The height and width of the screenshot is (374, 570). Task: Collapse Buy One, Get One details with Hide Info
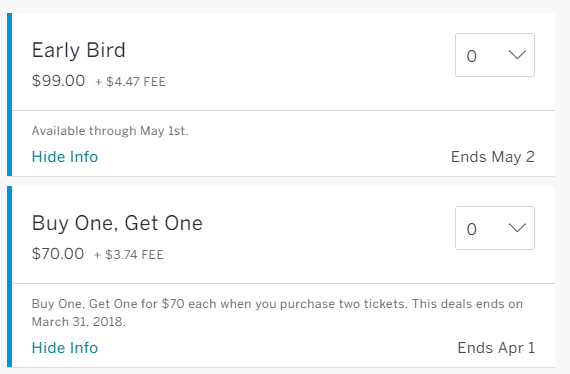[65, 348]
